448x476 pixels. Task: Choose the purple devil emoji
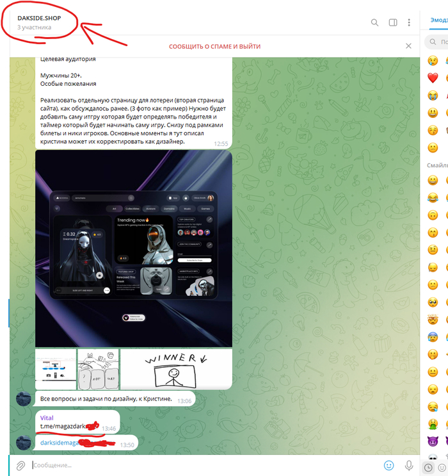[x=433, y=441]
